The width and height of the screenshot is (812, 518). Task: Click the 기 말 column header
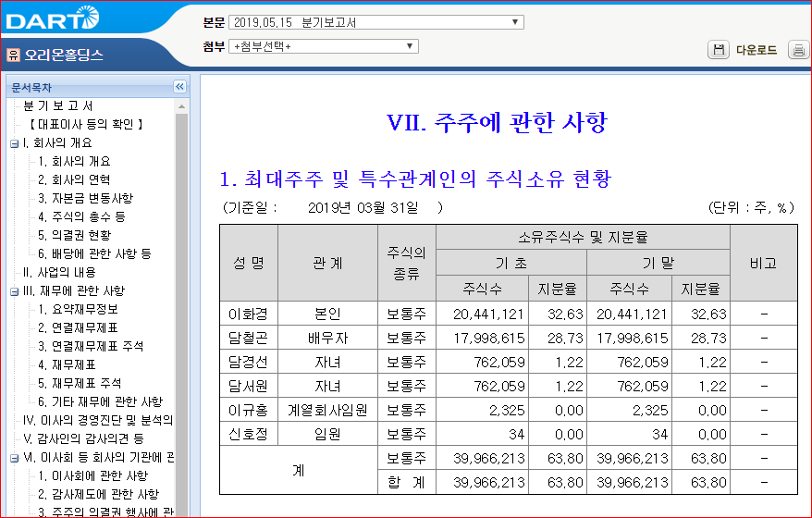tap(658, 263)
